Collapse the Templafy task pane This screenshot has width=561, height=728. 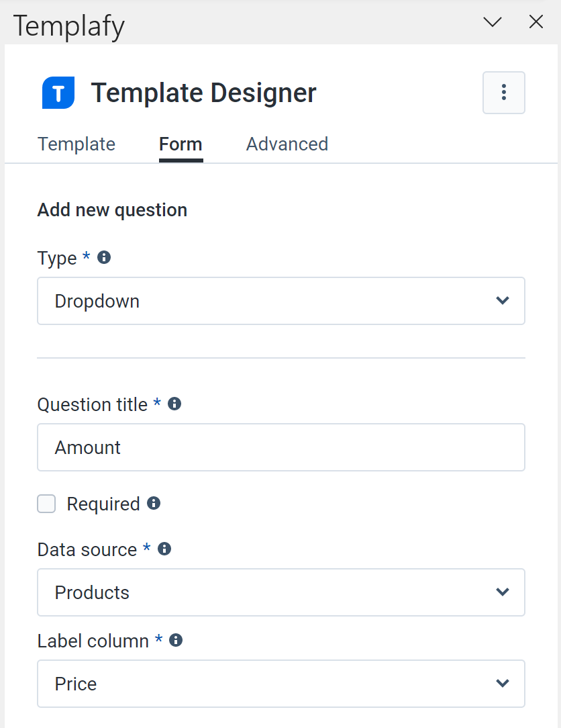pyautogui.click(x=492, y=21)
